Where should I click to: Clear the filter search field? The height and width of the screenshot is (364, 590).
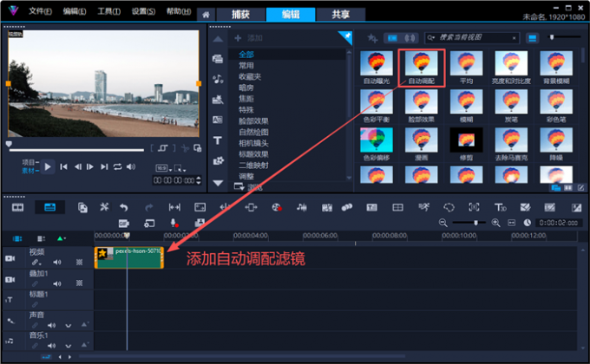(514, 38)
